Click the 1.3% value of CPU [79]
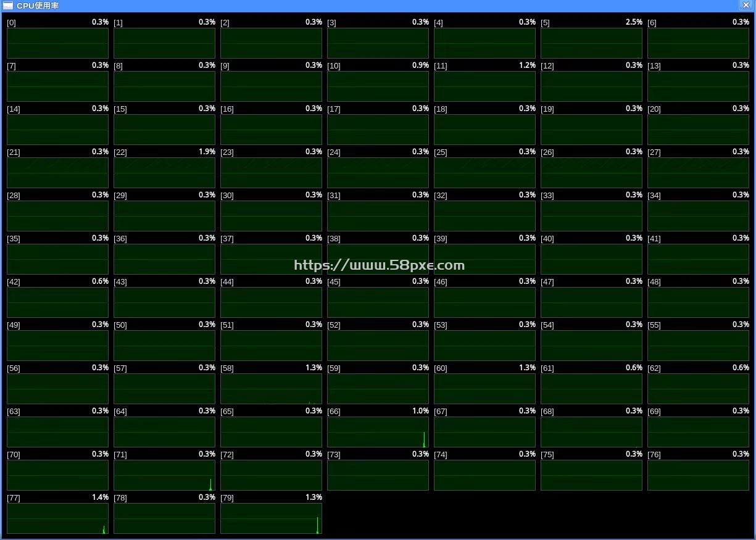756x540 pixels. [314, 497]
